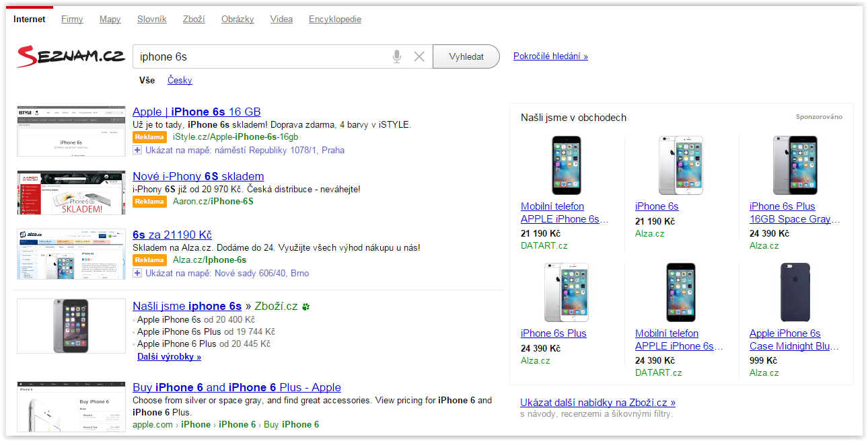Open the 21 190 Kč Mobilní telefon APPLE iPhone 6s link
The height and width of the screenshot is (441, 868).
[565, 212]
